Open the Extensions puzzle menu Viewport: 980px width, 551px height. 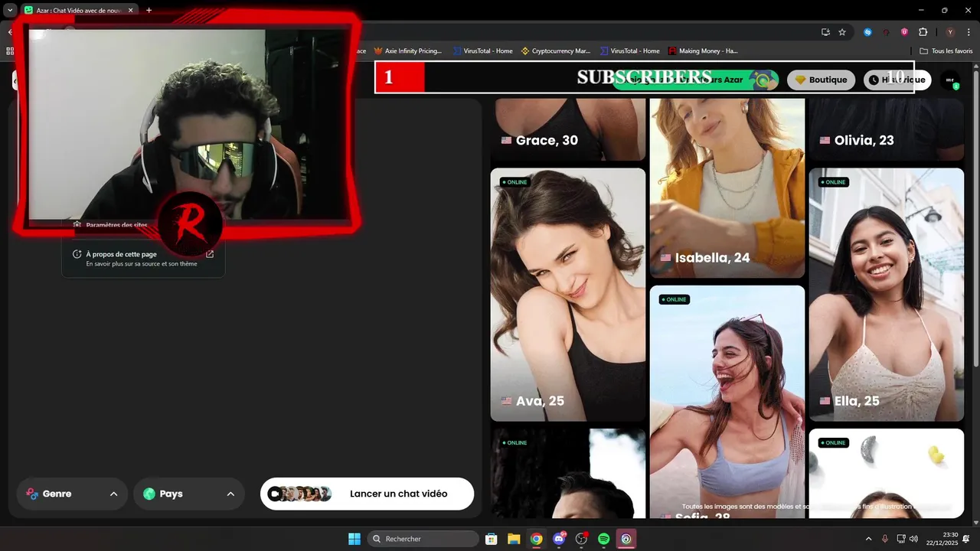[x=923, y=32]
